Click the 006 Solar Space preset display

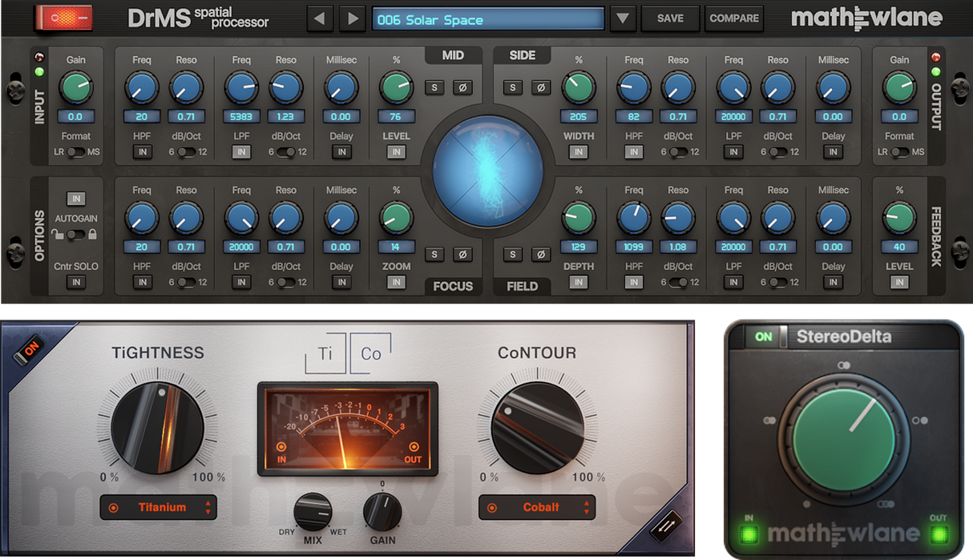tap(488, 19)
